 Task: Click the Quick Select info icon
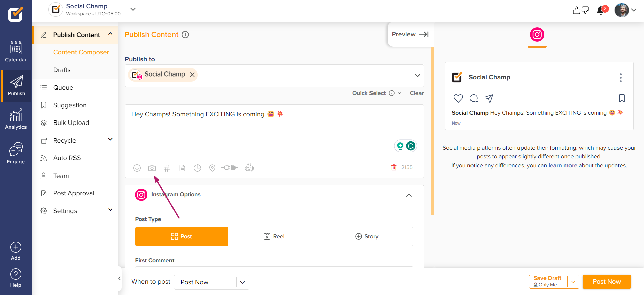click(x=392, y=93)
